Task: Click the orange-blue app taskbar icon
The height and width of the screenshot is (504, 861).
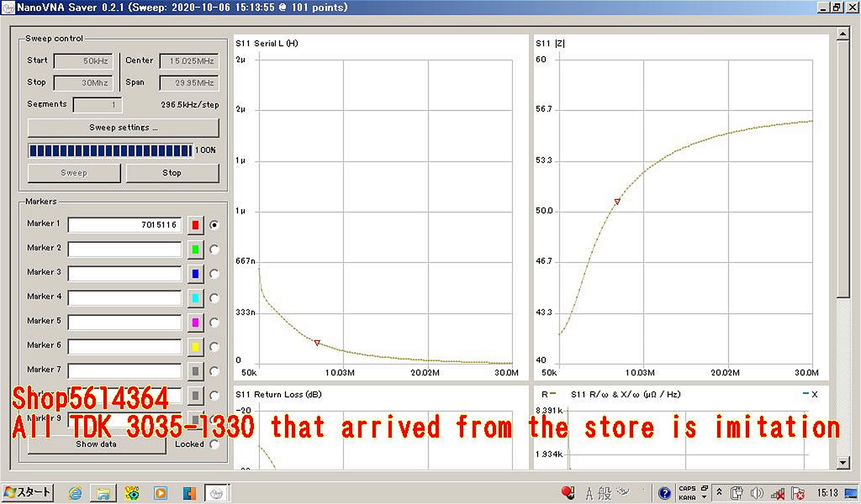Action: pyautogui.click(x=189, y=494)
